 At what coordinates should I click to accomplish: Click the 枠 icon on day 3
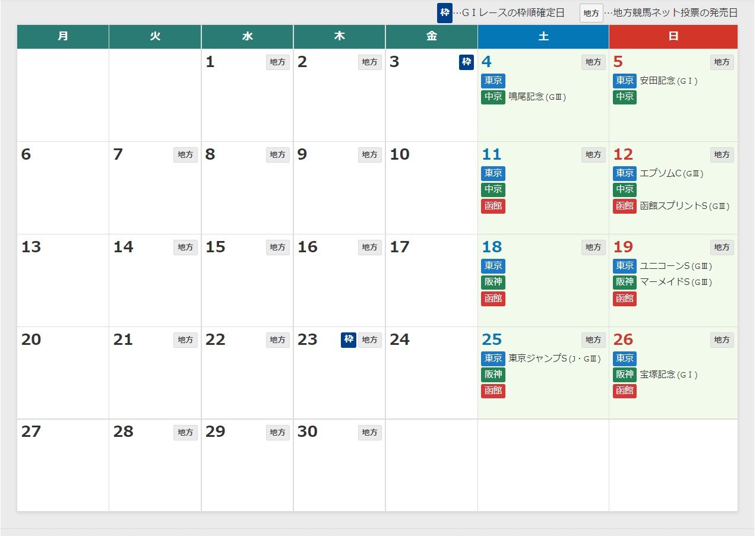(466, 62)
